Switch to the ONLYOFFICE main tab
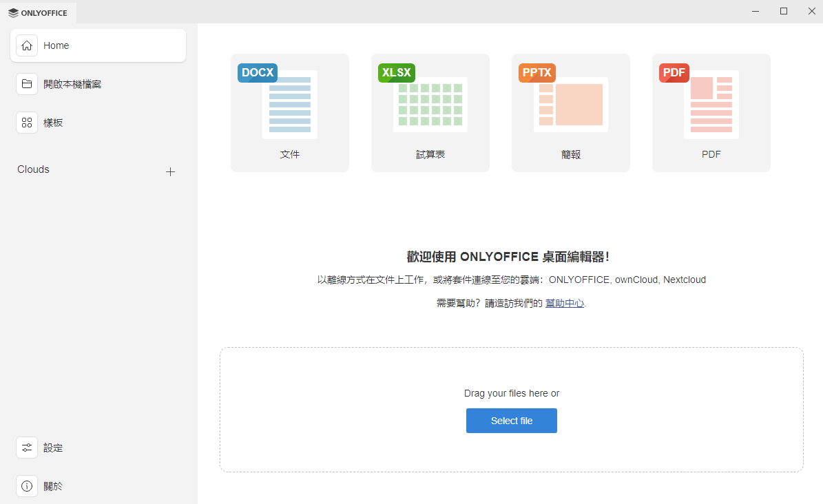The width and height of the screenshot is (823, 504). [39, 12]
